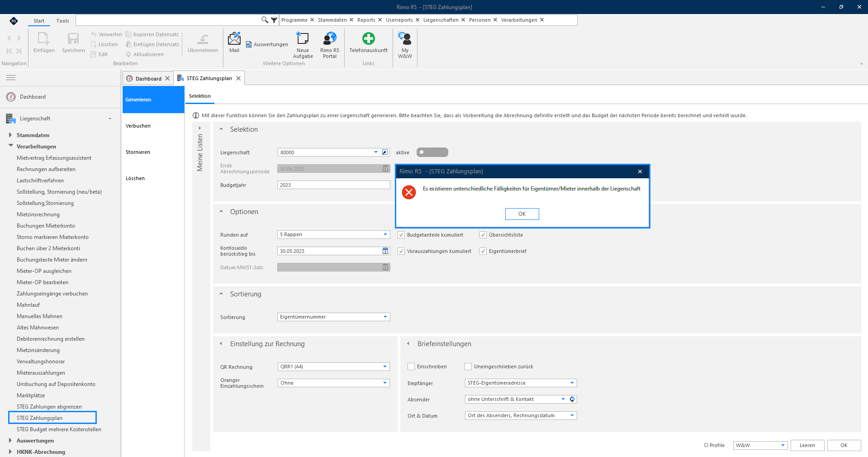Click the refresh icon beside Absender
Viewport: 868px width, 457px height.
[x=572, y=399]
